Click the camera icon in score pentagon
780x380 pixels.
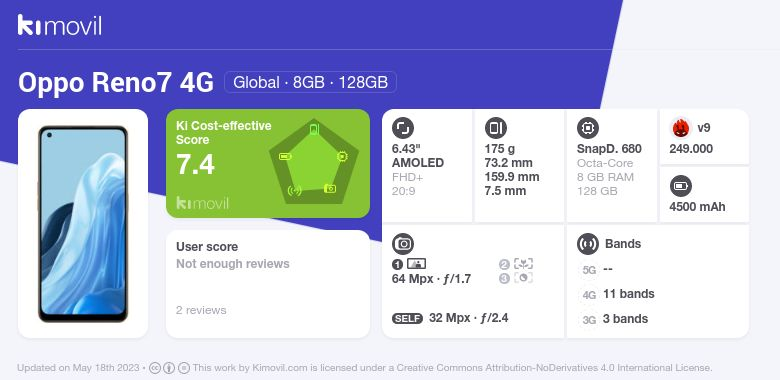click(x=330, y=189)
